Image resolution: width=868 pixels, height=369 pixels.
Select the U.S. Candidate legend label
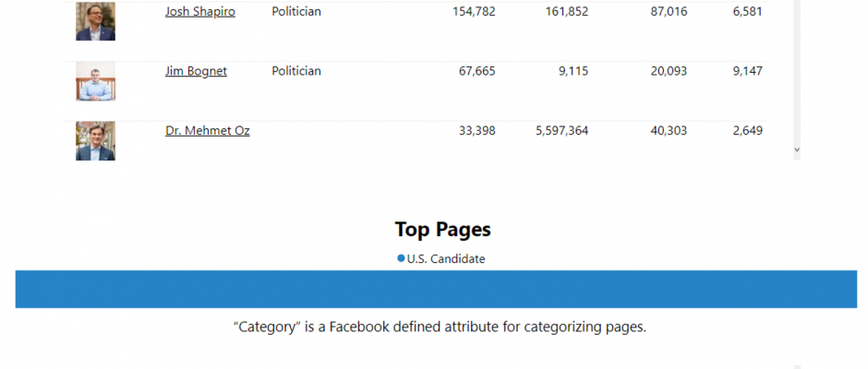tap(446, 259)
